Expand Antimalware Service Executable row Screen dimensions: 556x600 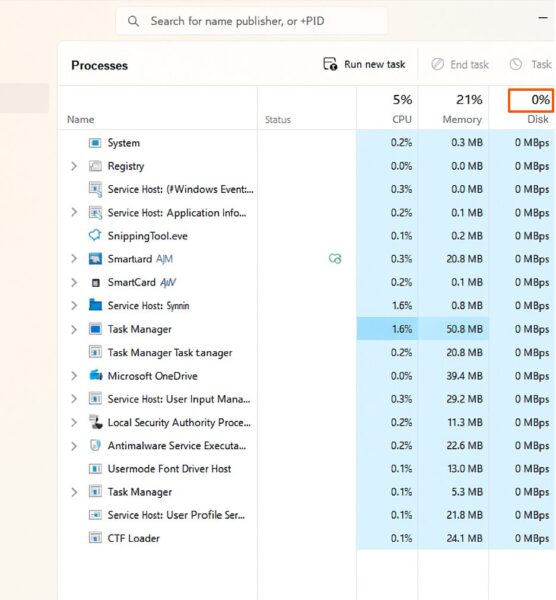(x=74, y=446)
